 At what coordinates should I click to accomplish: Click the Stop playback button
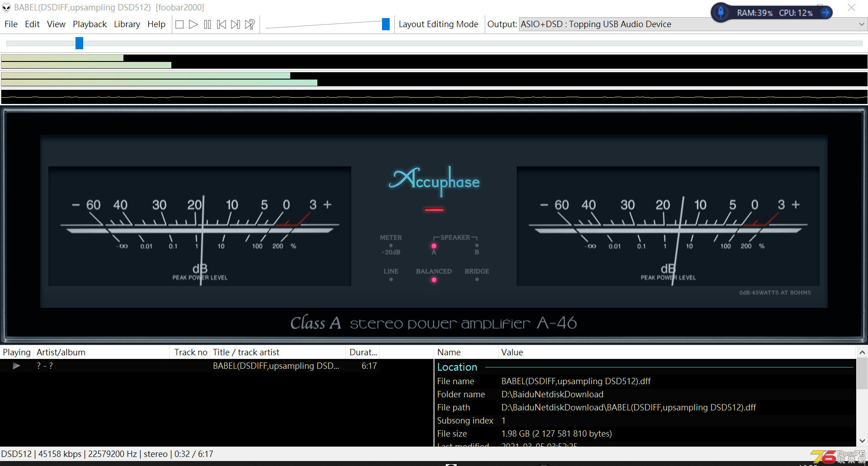pos(179,24)
